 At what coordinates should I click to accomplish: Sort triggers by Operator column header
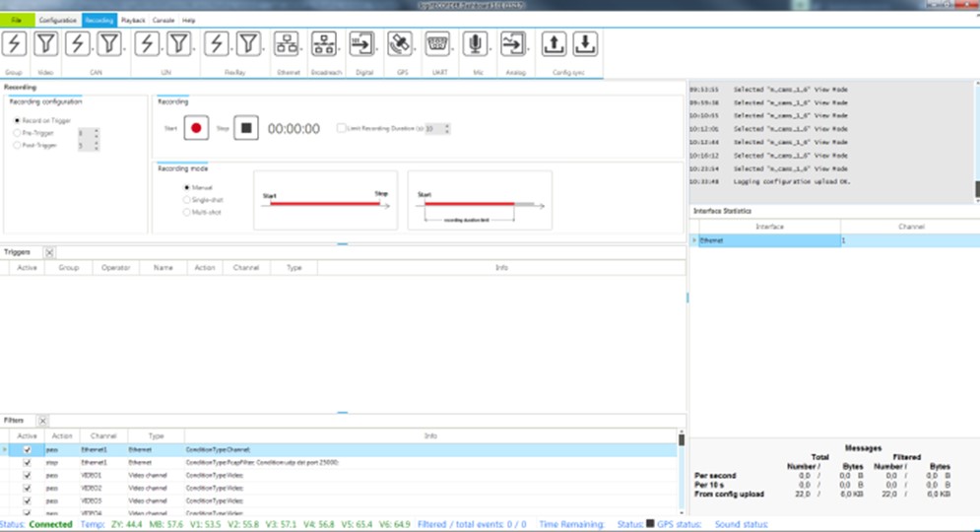[115, 268]
